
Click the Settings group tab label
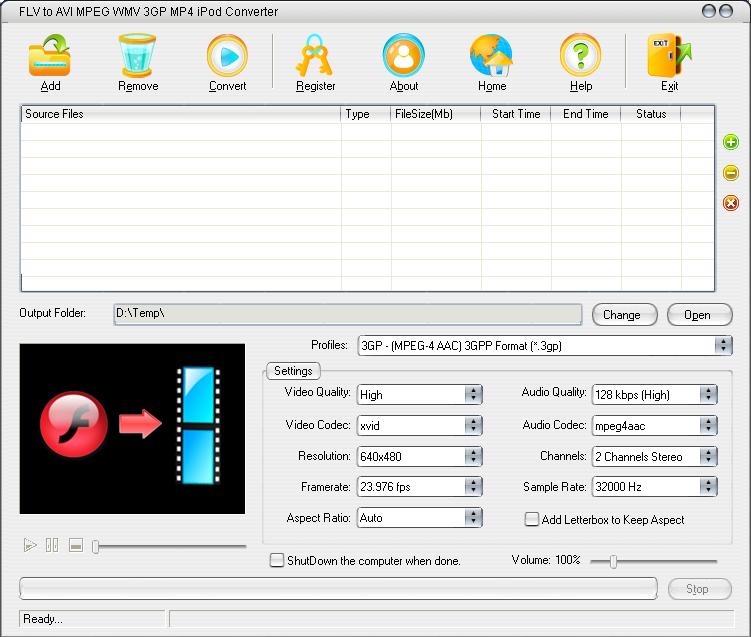point(293,371)
